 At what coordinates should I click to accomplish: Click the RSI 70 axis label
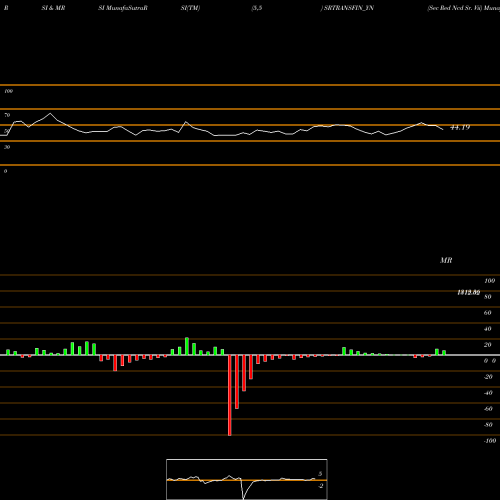[x=7, y=115]
